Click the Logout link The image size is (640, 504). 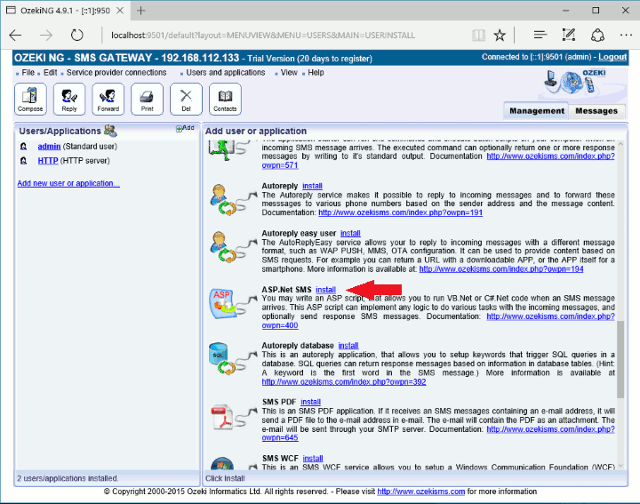(x=612, y=57)
